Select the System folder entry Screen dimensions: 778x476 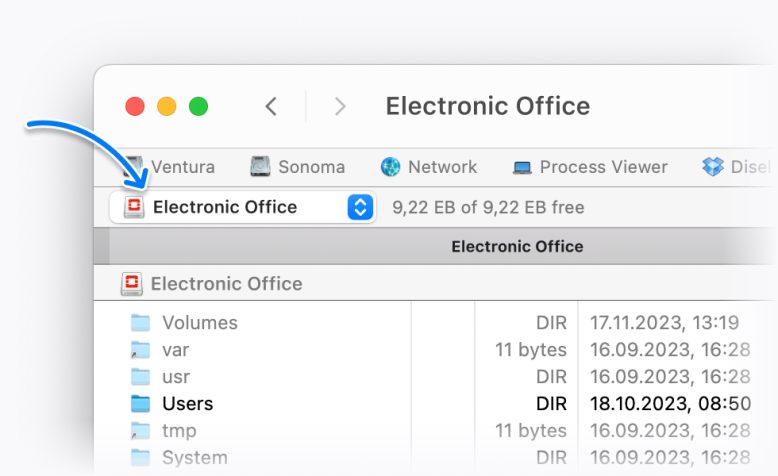pyautogui.click(x=194, y=458)
